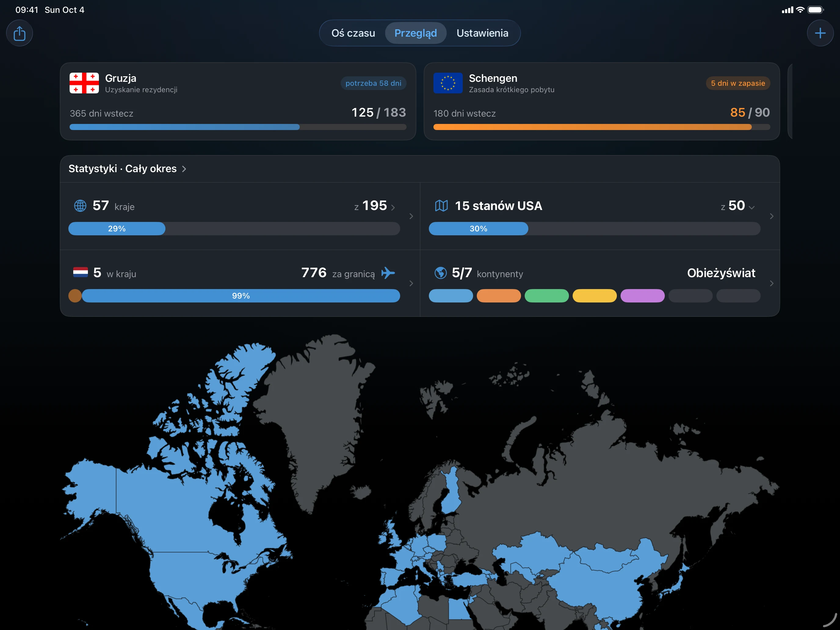Tap Greenland on the world map

(x=315, y=418)
